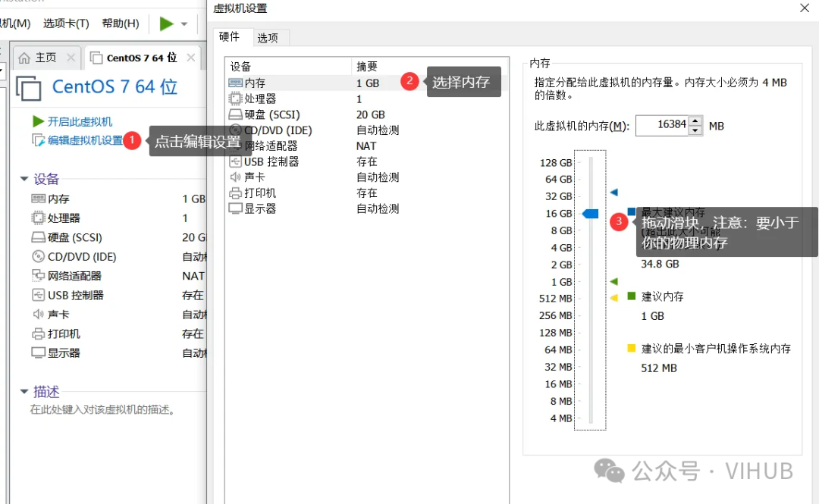Open the 帮助(H) menu
This screenshot has width=819, height=504.
coord(120,23)
